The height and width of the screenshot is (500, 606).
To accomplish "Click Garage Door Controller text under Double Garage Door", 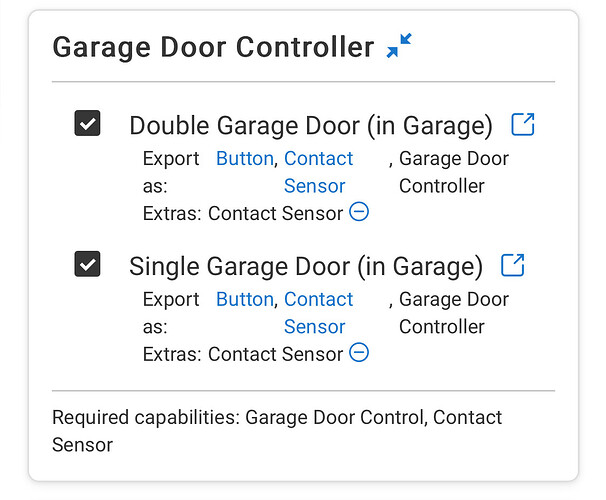I will [454, 172].
